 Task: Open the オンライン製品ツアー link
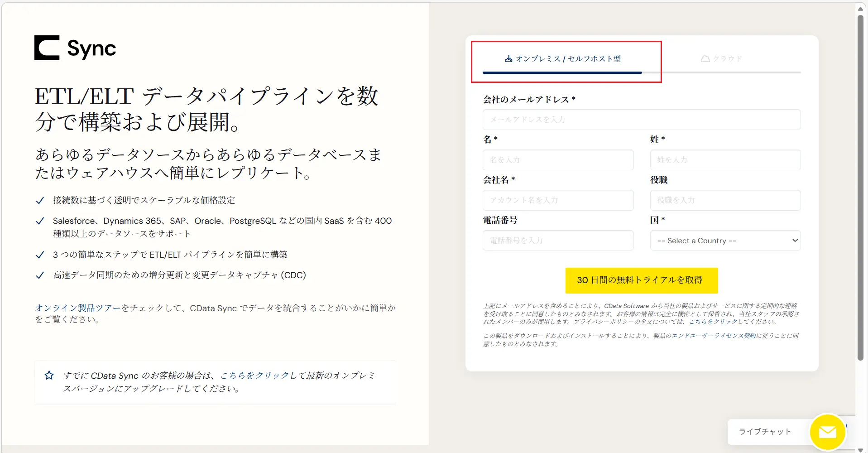pyautogui.click(x=78, y=308)
